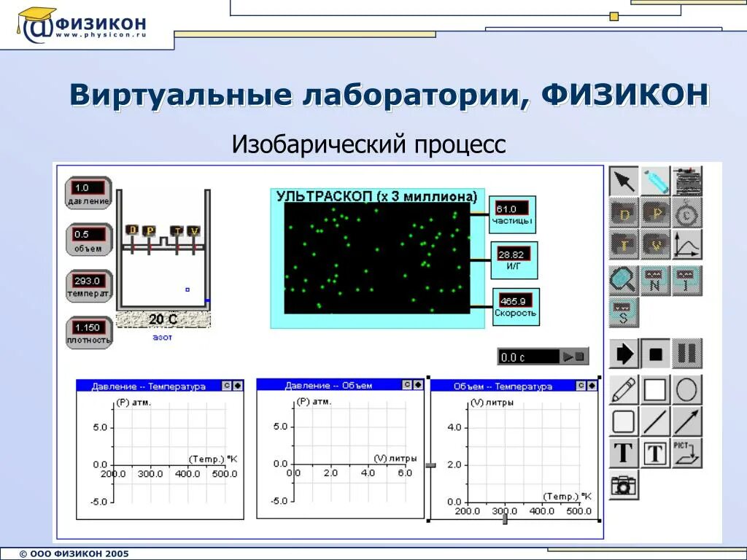Pause the simulation
Image resolution: width=747 pixels, height=560 pixels.
pos(687,354)
